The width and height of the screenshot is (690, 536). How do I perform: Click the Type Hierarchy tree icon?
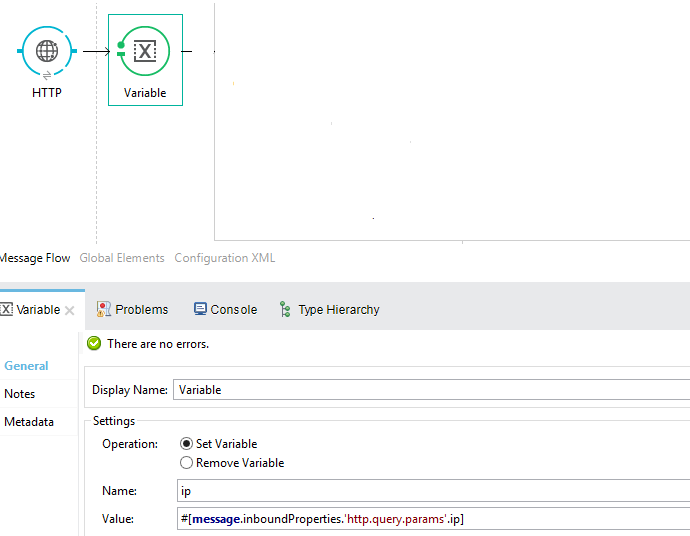click(x=285, y=309)
